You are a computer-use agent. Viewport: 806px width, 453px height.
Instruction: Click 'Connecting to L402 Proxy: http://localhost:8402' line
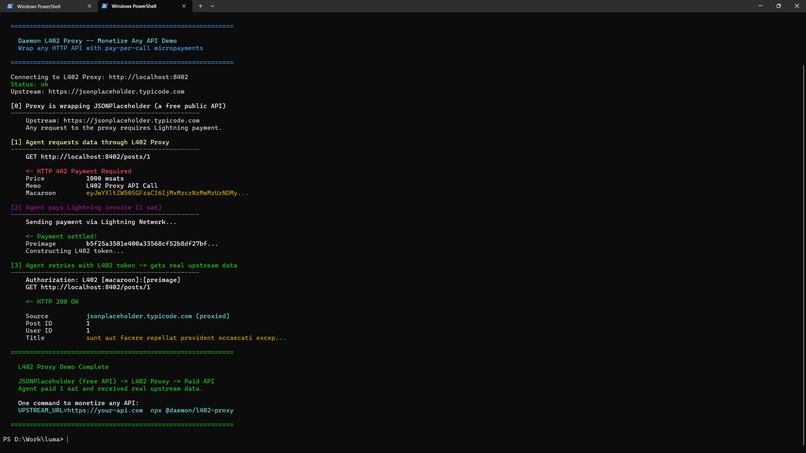[x=99, y=77]
